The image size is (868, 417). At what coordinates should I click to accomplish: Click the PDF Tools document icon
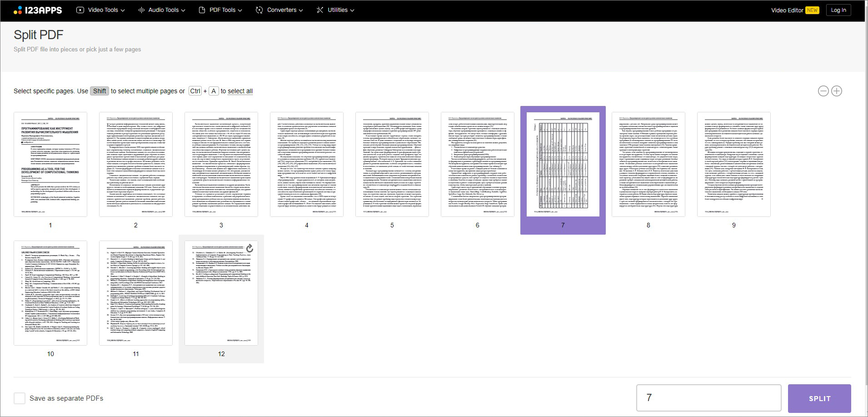(x=202, y=10)
